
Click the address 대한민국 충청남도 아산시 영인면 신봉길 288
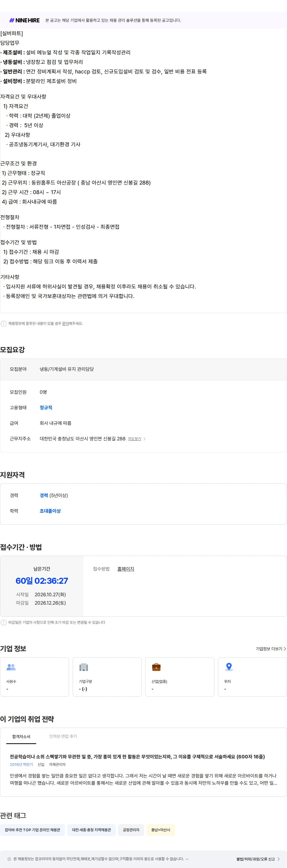83,439
